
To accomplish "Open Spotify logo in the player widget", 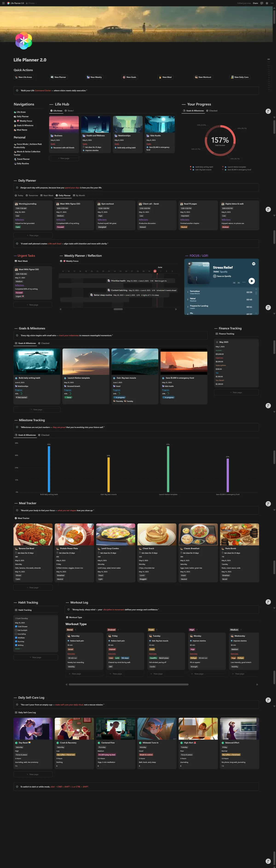I will click(253, 264).
